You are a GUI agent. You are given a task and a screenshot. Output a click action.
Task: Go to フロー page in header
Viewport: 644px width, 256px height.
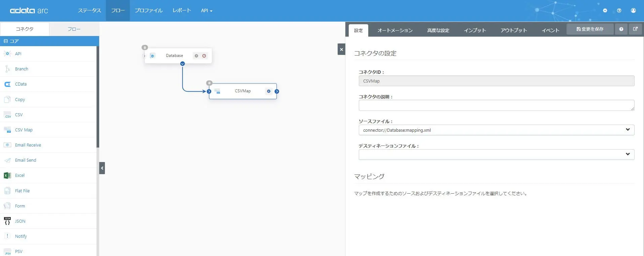pyautogui.click(x=118, y=10)
